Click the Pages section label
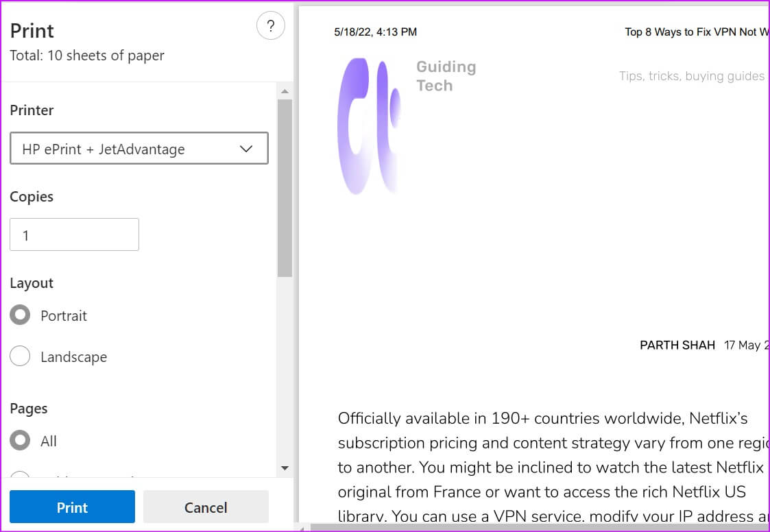Image resolution: width=770 pixels, height=532 pixels. click(x=29, y=409)
